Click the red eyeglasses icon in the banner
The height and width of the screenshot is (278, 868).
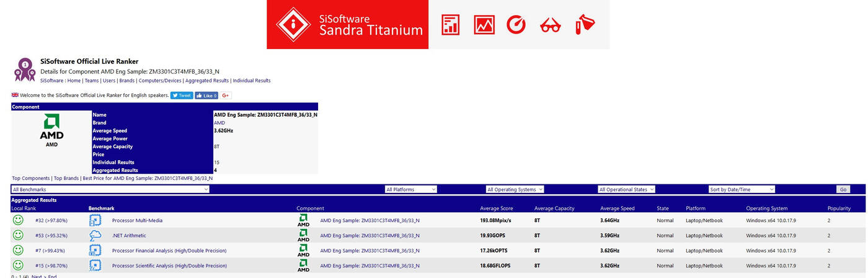550,25
